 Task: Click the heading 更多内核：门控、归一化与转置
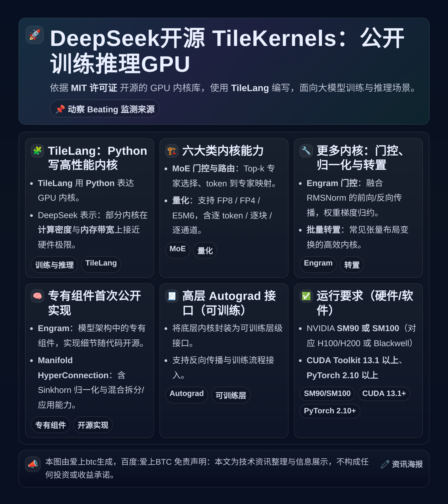point(360,158)
